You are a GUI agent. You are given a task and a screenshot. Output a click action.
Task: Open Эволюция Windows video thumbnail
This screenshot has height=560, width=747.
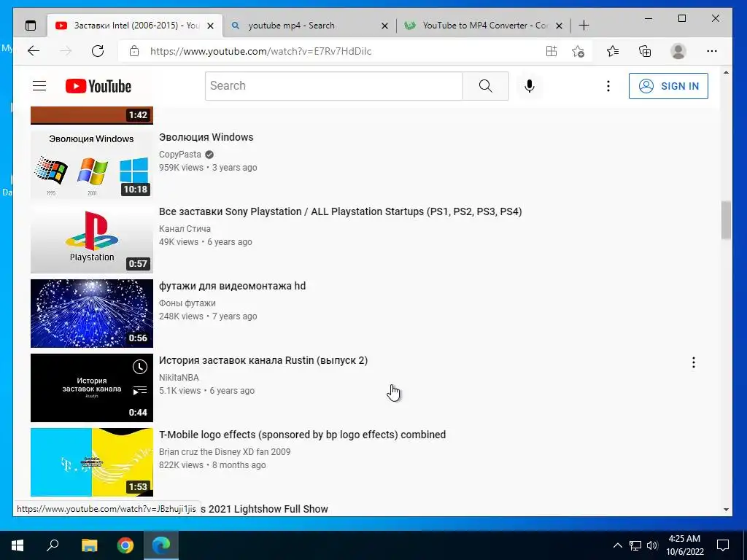(x=91, y=165)
